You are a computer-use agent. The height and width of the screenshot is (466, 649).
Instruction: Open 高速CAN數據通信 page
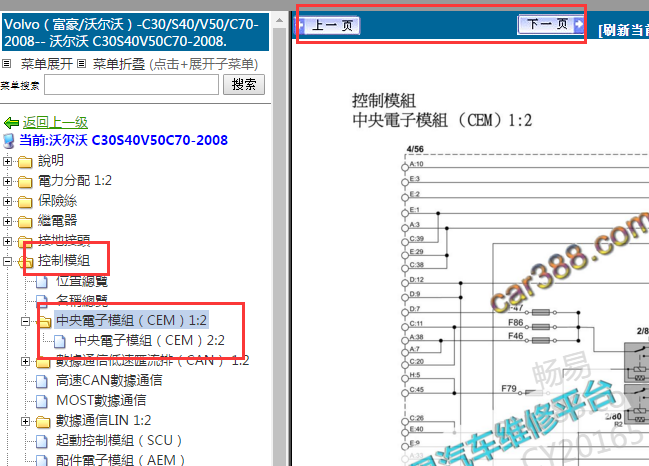point(109,380)
